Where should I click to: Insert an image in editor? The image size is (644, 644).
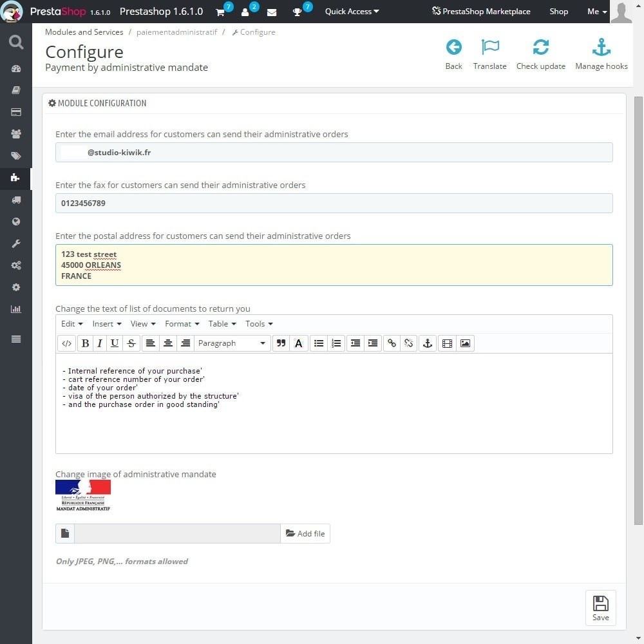click(x=465, y=343)
